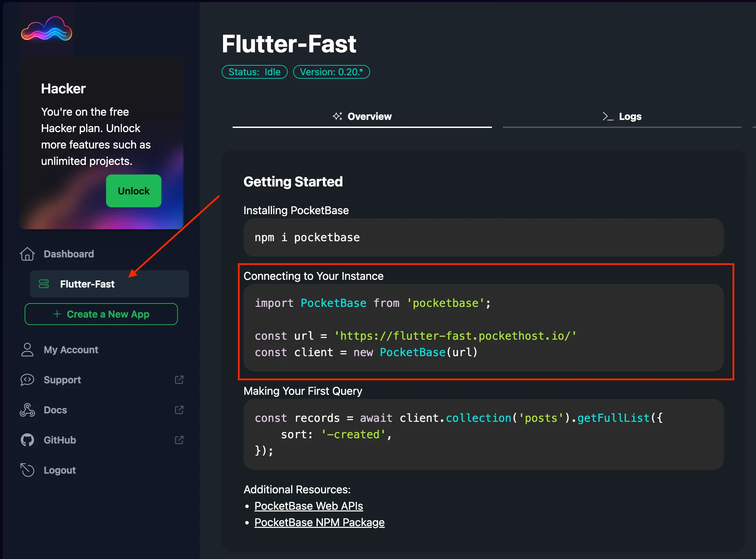Click the Dashboard home icon
Viewport: 756px width, 559px height.
click(27, 254)
